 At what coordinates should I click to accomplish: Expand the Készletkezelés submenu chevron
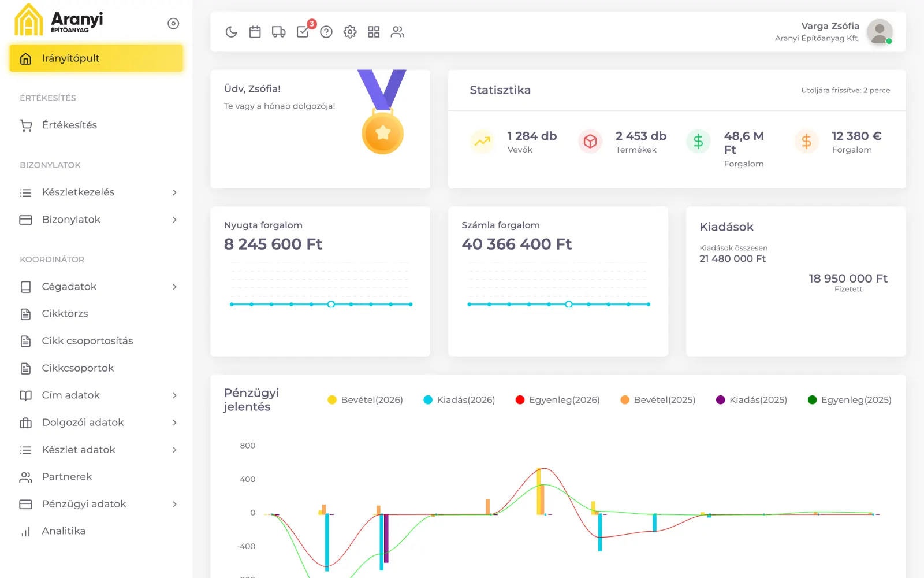pos(174,192)
